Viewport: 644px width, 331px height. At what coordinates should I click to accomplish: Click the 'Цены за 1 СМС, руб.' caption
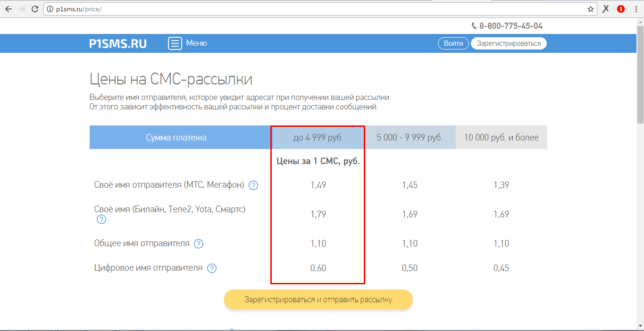[x=318, y=162]
